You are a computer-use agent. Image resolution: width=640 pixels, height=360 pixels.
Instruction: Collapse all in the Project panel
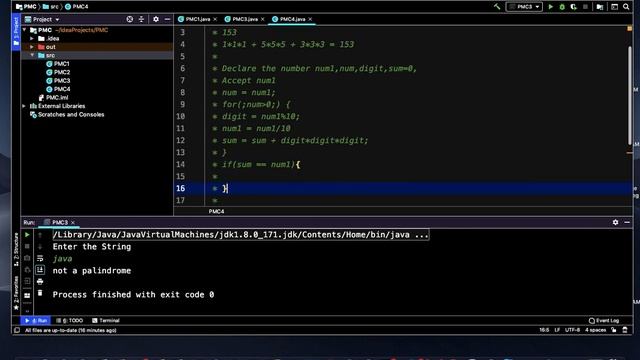(141, 19)
